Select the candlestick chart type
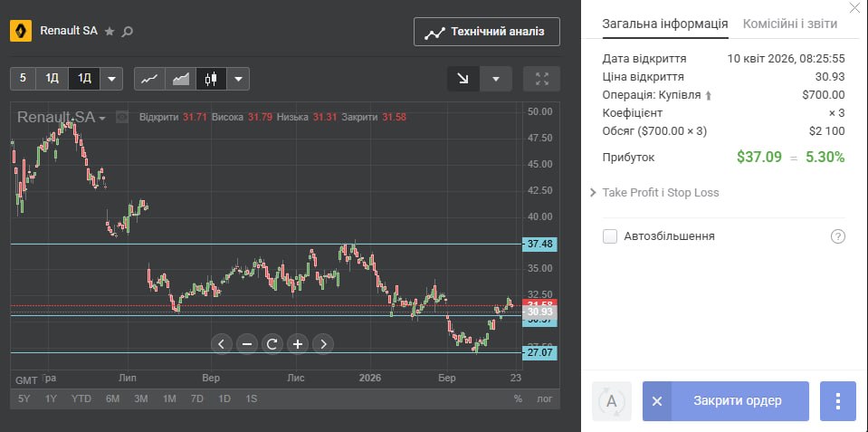 [211, 79]
